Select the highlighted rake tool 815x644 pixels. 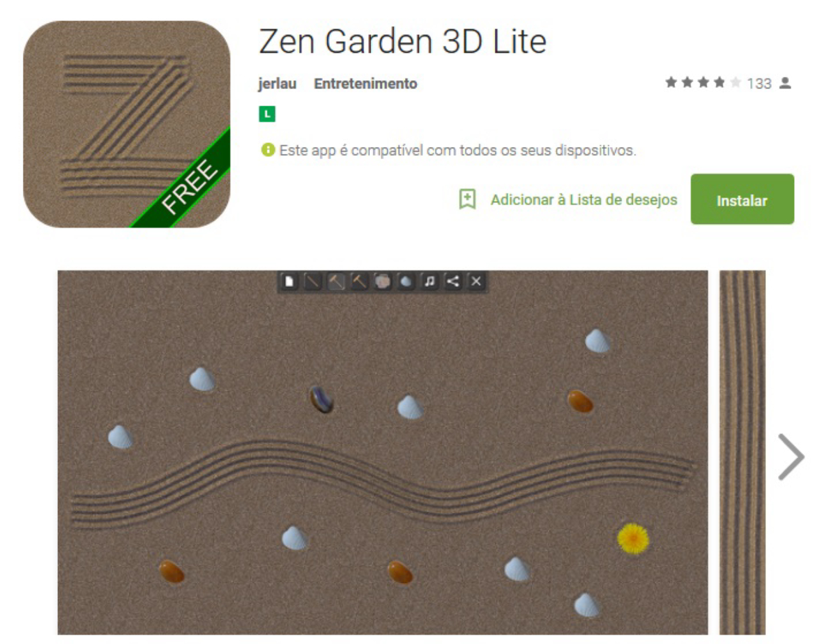[336, 281]
